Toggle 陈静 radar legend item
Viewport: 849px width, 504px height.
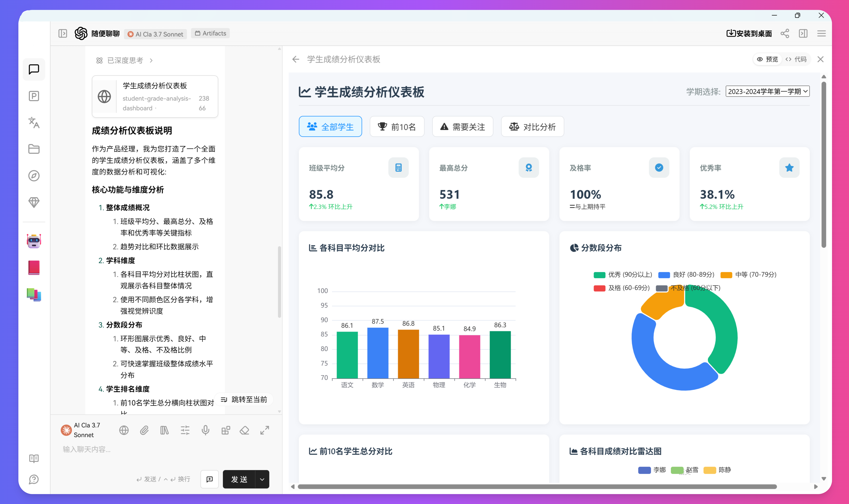pos(717,470)
